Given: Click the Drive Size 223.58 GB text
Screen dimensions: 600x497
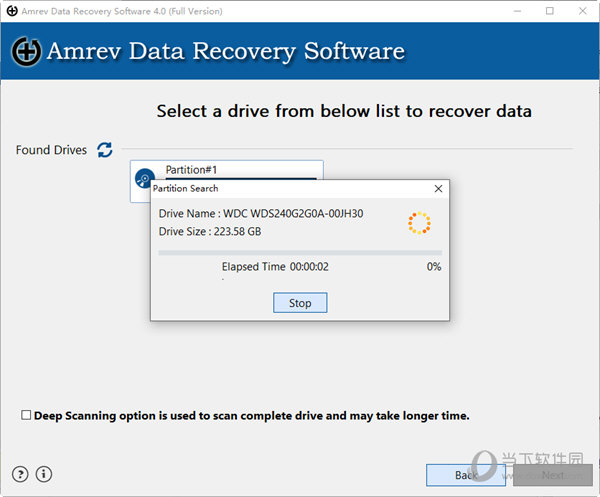Looking at the screenshot, I should pos(210,231).
